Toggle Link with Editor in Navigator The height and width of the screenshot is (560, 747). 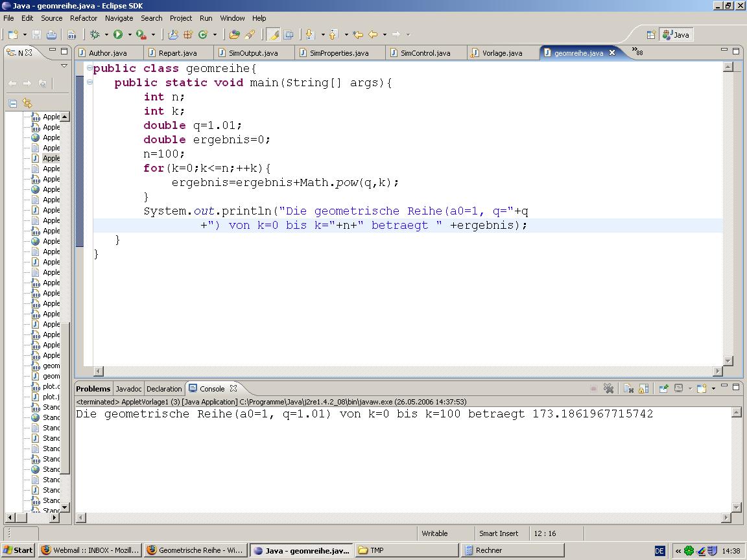pyautogui.click(x=27, y=103)
